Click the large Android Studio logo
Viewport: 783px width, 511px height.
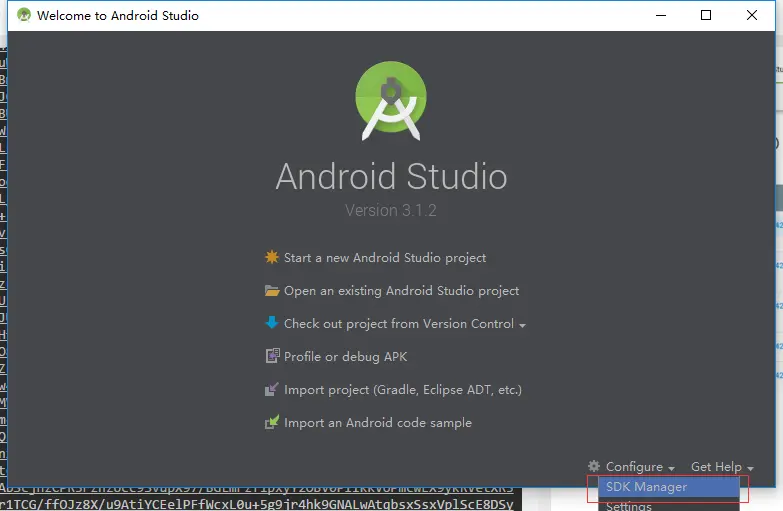pyautogui.click(x=391, y=100)
